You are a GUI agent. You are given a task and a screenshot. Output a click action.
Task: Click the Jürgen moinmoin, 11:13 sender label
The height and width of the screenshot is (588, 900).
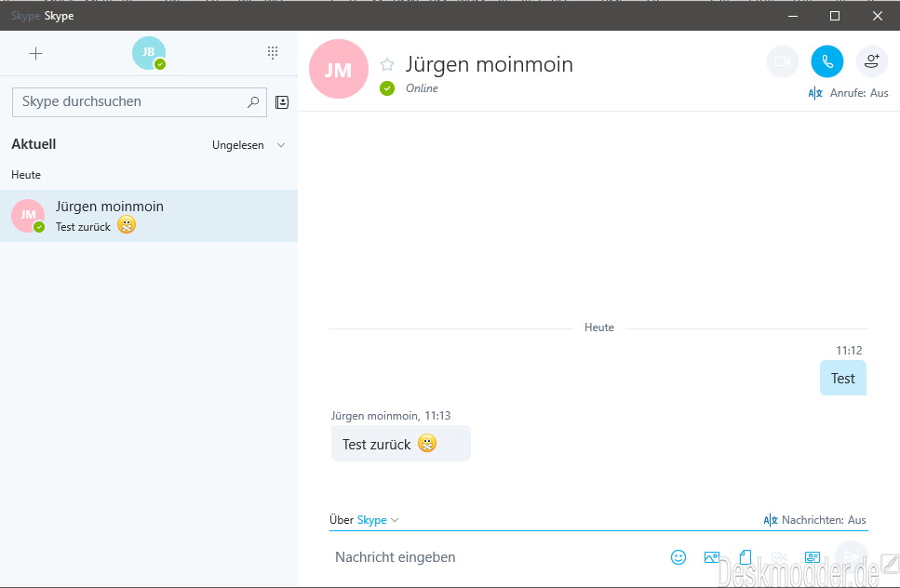[391, 415]
